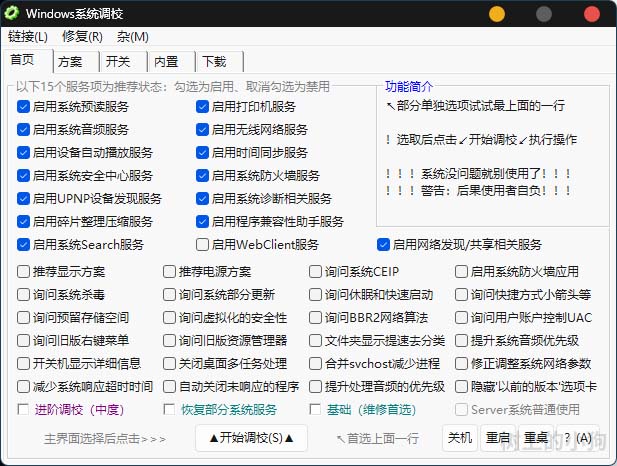The image size is (617, 466).
Task: Enable 开关机显示详细信息
Action: coord(23,363)
